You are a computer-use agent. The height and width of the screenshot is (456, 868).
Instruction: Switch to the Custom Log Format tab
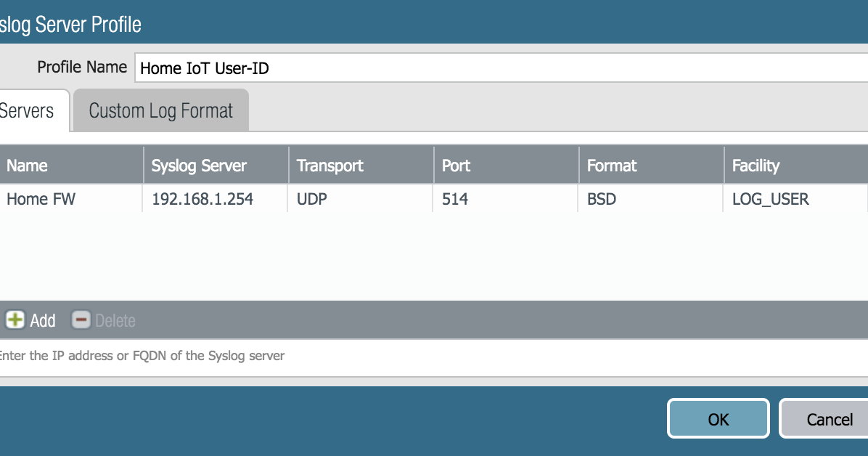160,110
